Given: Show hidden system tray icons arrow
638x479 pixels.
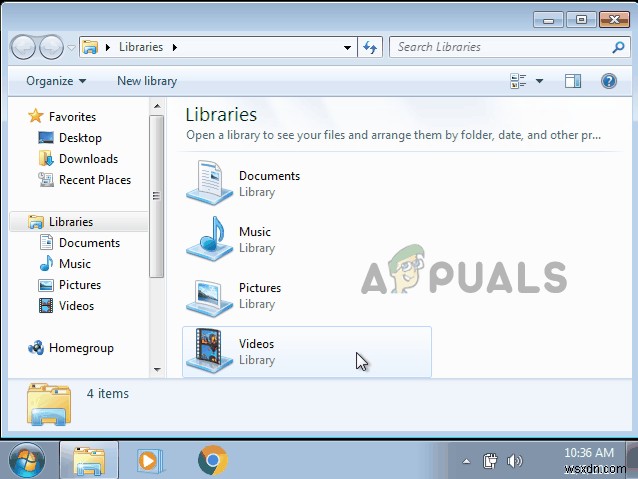Looking at the screenshot, I should tap(466, 462).
